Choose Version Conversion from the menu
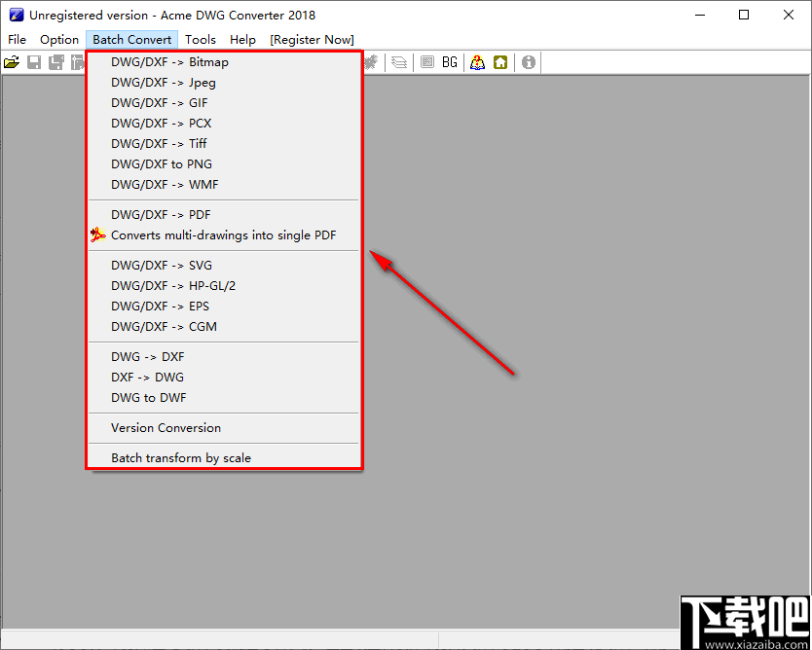The image size is (812, 650). (166, 427)
